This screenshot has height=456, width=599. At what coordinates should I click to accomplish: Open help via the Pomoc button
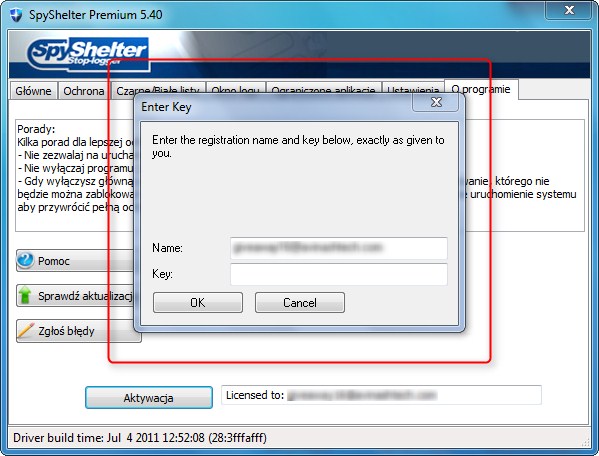pos(75,260)
